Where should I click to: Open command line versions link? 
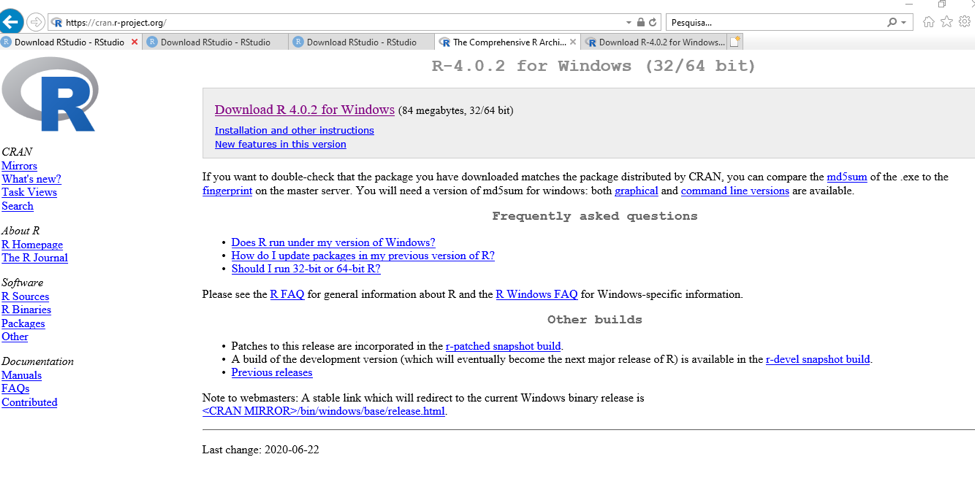tap(735, 191)
